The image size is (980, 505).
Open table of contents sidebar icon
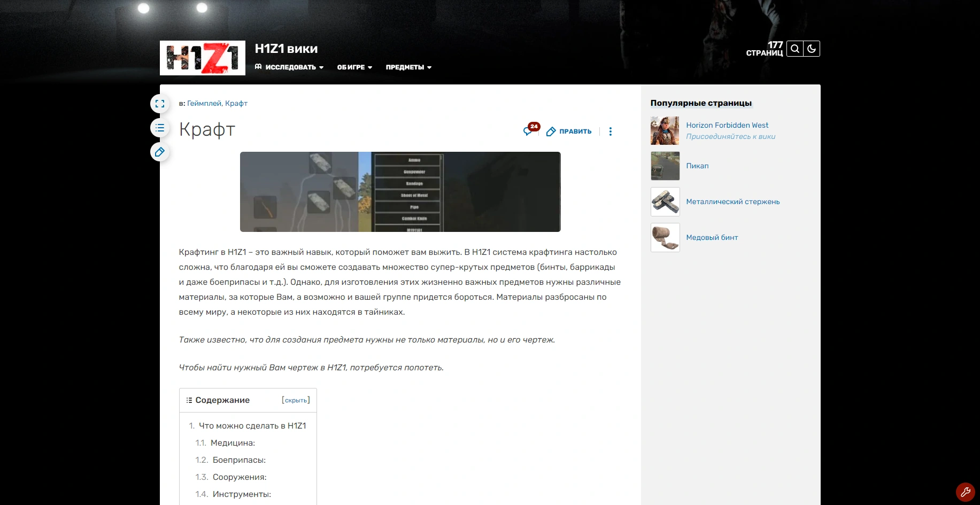160,128
